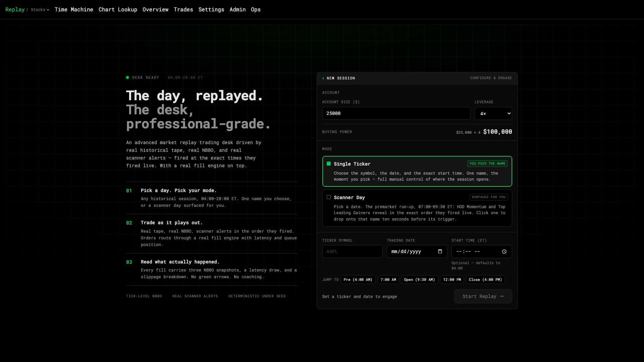Click the Ticker Symbol input field

[352, 251]
